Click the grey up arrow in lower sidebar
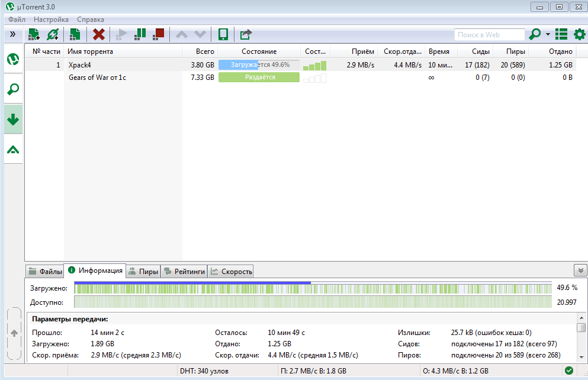 pos(14,333)
